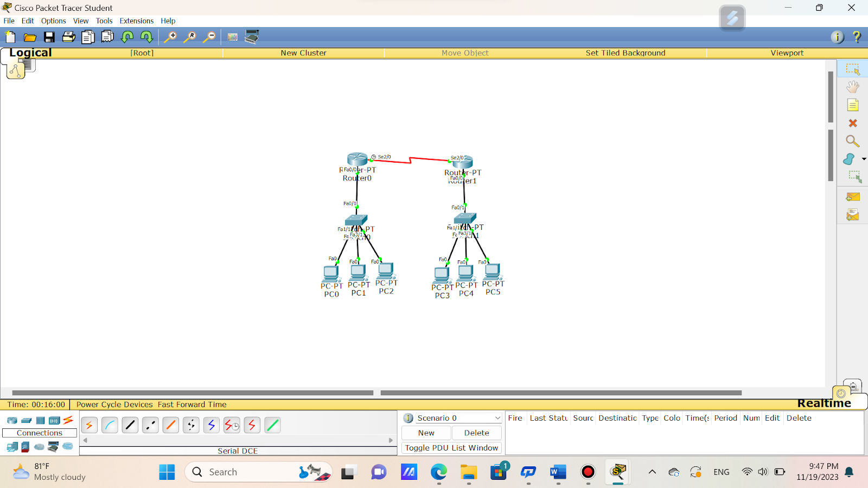Open the View menu

(81, 21)
